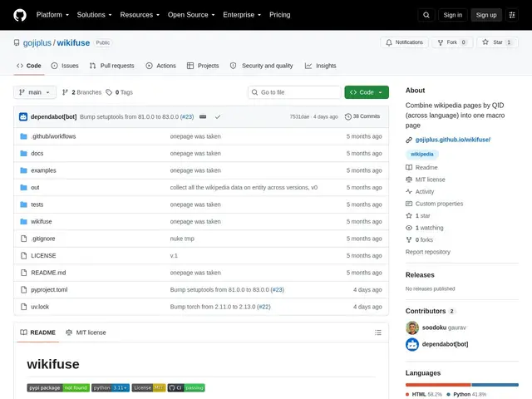Screen dimensions: 532x399
Task: Open README outline list icon
Action: click(378, 332)
